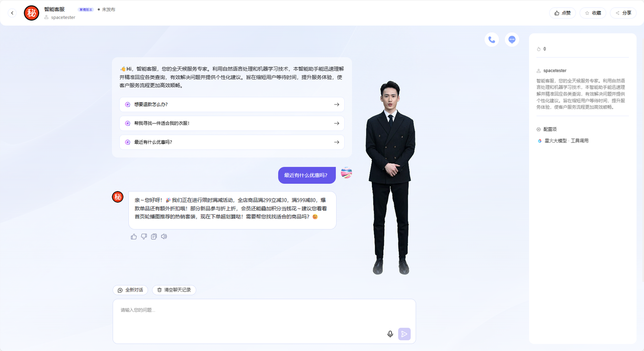Viewport: 644px width, 351px height.
Task: Switch to text chat mode bubble icon
Action: coord(512,40)
